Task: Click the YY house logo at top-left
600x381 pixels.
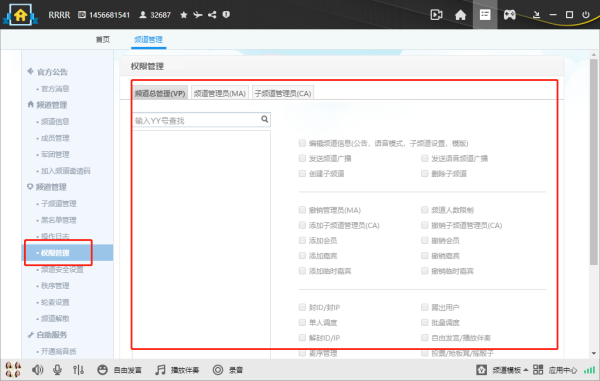Action: [20, 15]
